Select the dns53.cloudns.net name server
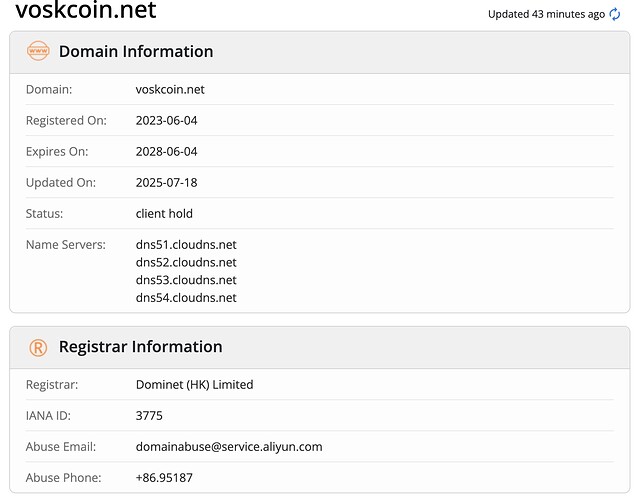643x500 pixels. pyautogui.click(x=186, y=280)
